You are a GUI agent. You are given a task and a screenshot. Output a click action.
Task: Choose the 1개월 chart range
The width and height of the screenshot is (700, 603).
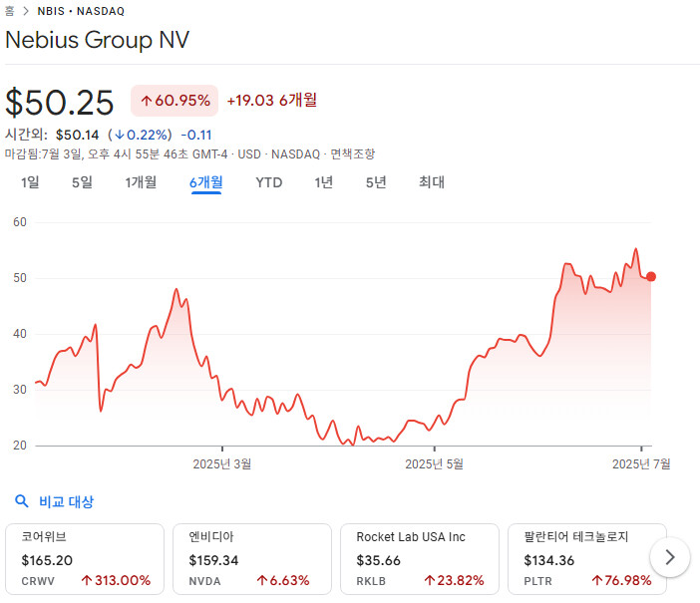coord(141,182)
